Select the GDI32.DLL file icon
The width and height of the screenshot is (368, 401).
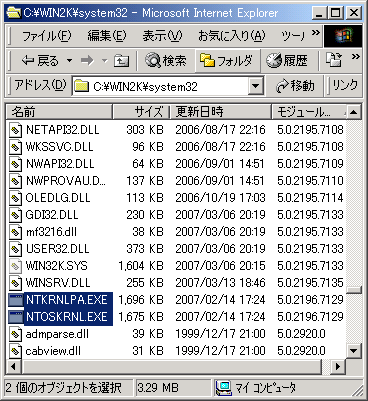point(15,215)
